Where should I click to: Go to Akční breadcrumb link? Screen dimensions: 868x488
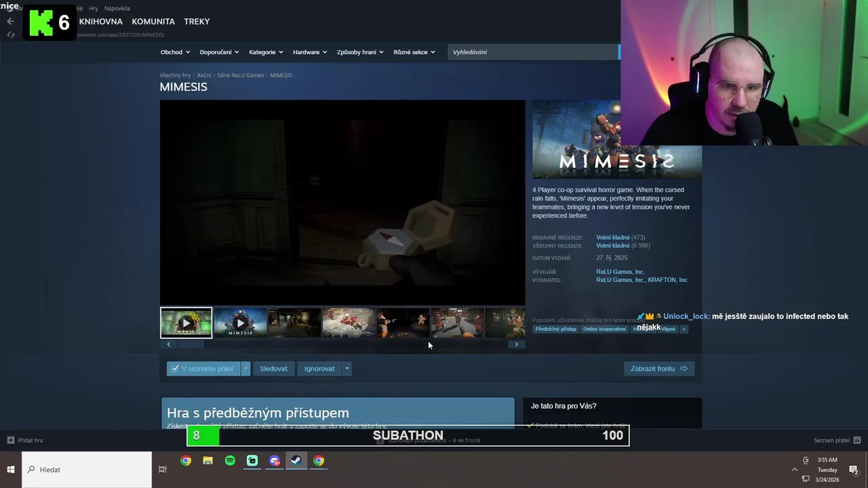point(204,75)
